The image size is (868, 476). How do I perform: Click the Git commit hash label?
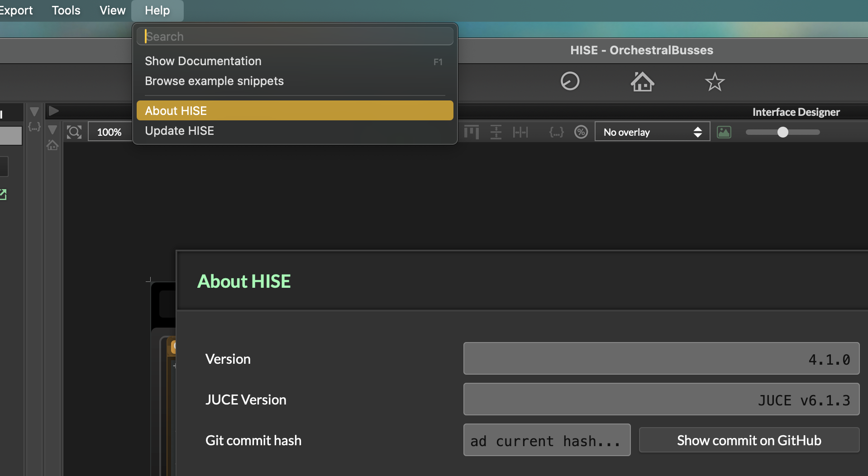click(253, 440)
